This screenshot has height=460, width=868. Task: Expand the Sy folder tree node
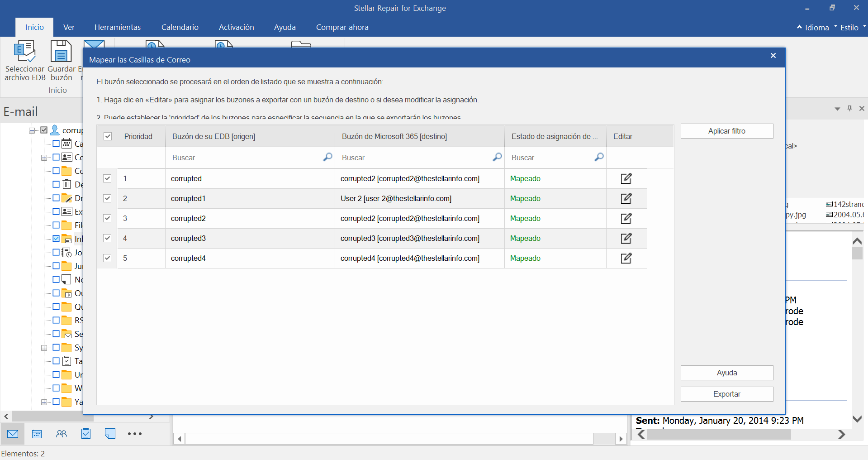click(x=44, y=348)
